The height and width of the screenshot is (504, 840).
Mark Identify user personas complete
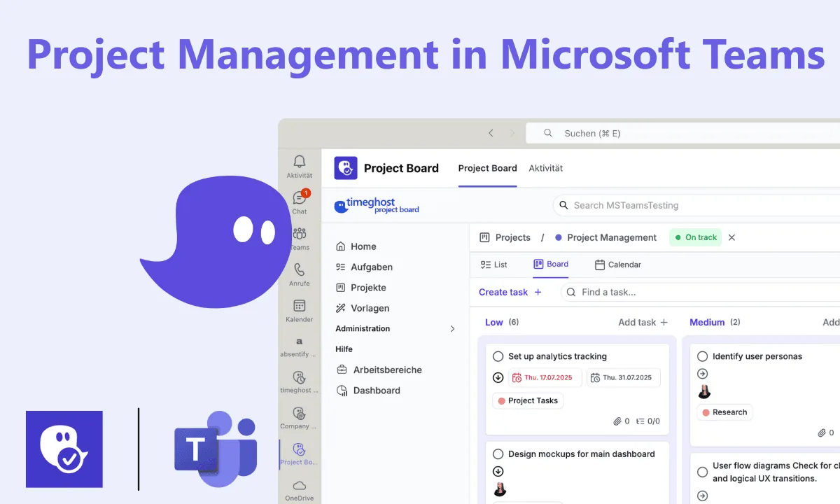coord(703,356)
